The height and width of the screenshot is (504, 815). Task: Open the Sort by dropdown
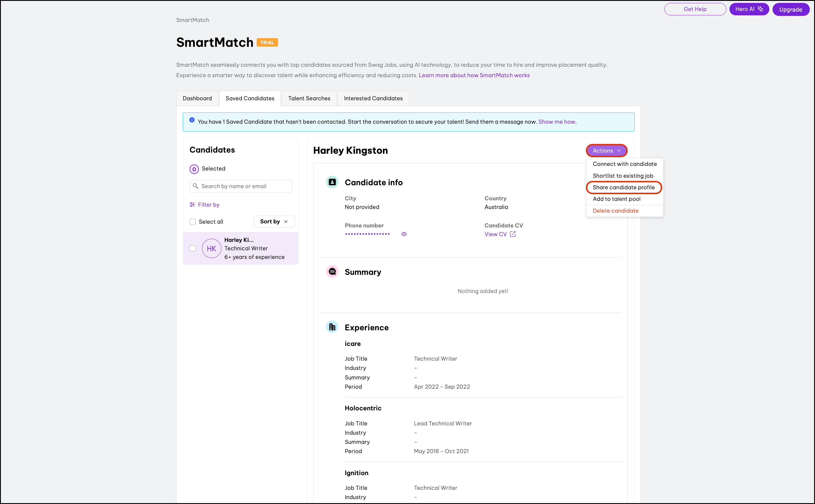click(x=274, y=221)
